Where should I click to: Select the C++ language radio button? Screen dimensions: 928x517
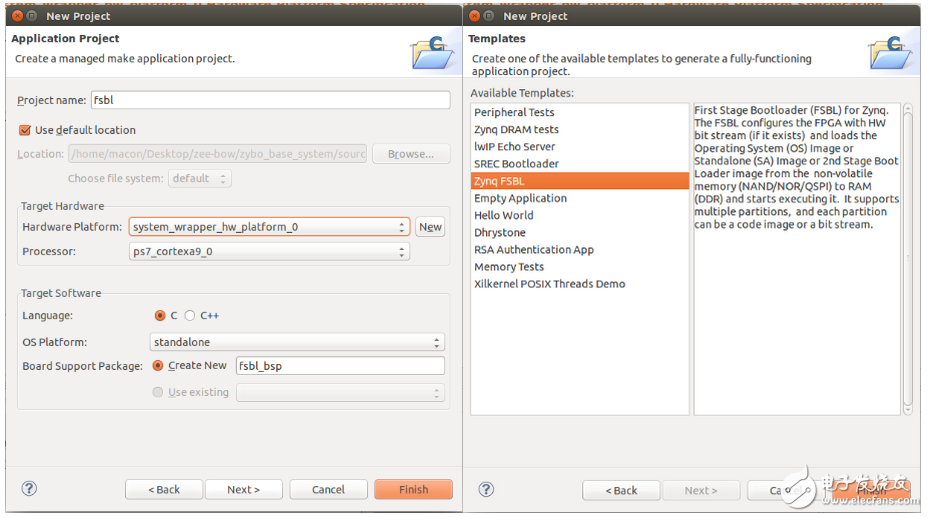pos(190,316)
